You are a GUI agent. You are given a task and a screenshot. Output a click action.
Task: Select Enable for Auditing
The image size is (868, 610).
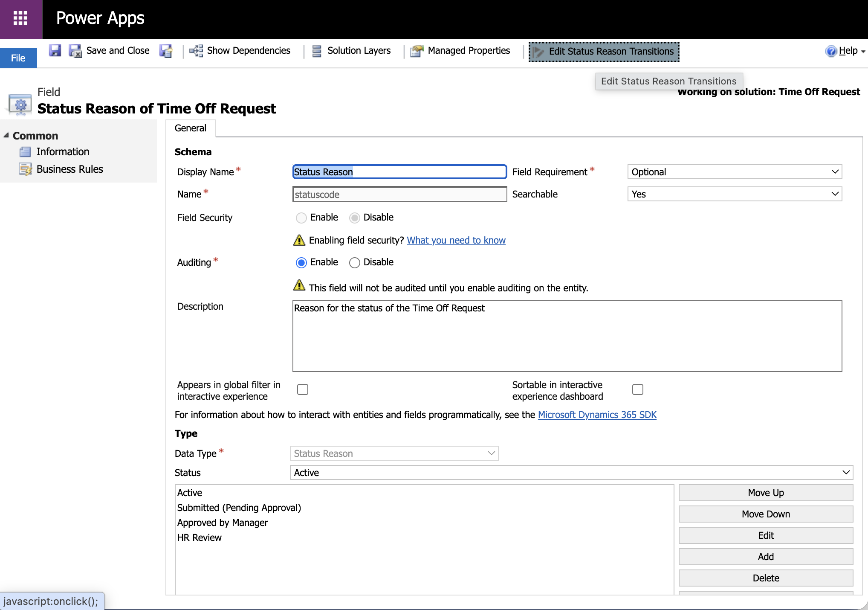[301, 263]
